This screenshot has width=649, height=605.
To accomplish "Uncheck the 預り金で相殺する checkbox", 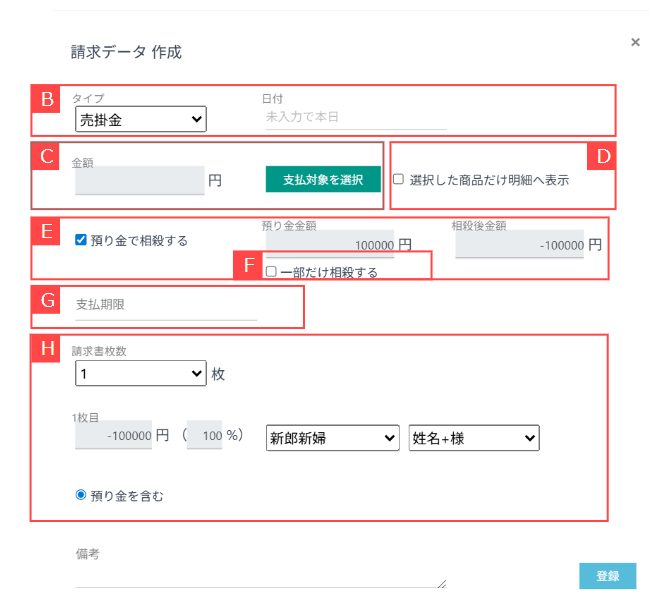I will pyautogui.click(x=81, y=240).
